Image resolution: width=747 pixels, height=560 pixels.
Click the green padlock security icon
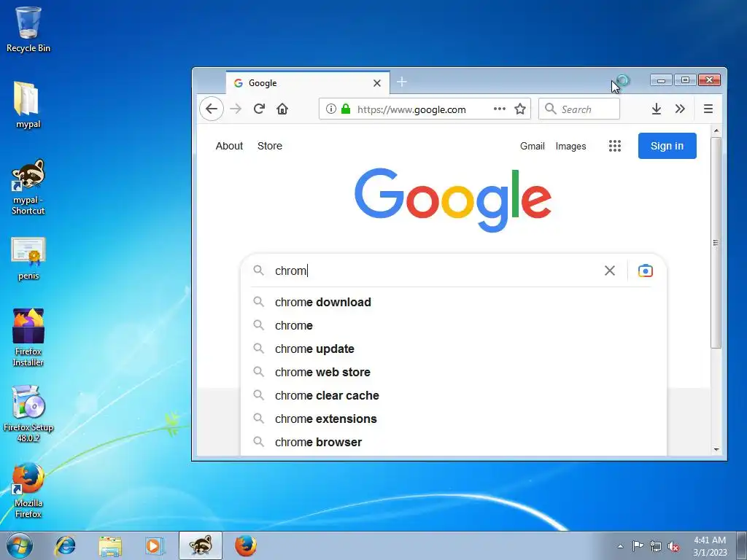click(346, 109)
